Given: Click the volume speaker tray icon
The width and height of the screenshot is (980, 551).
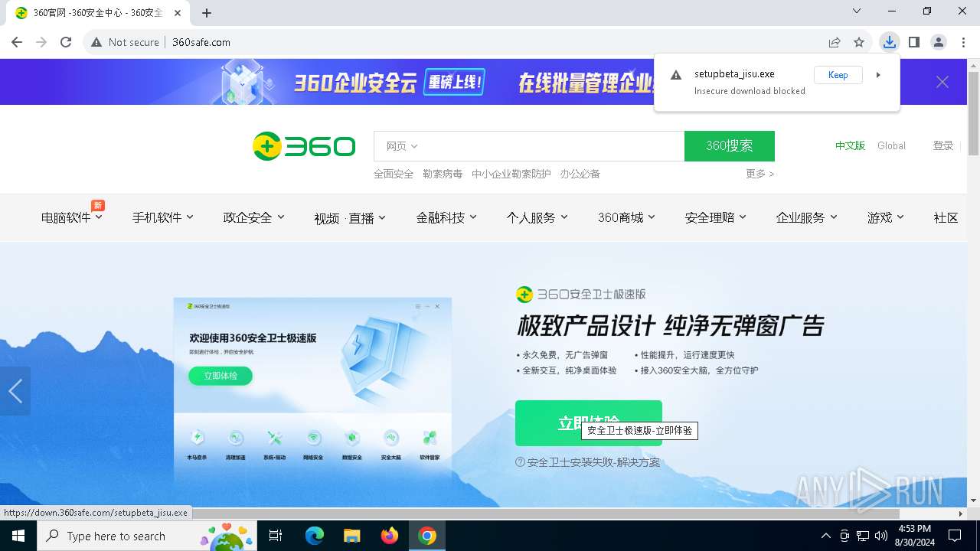Looking at the screenshot, I should coord(881,536).
